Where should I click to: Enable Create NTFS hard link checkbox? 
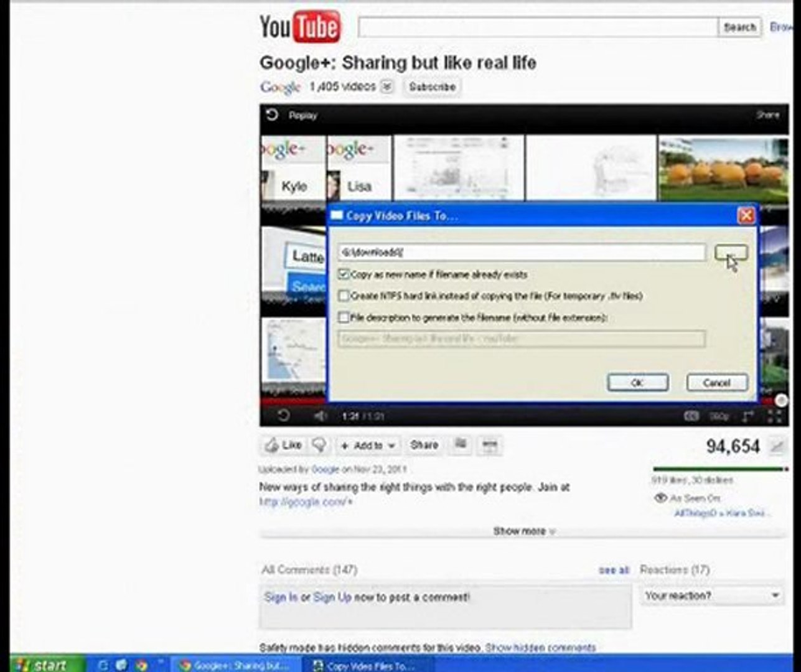coord(344,296)
